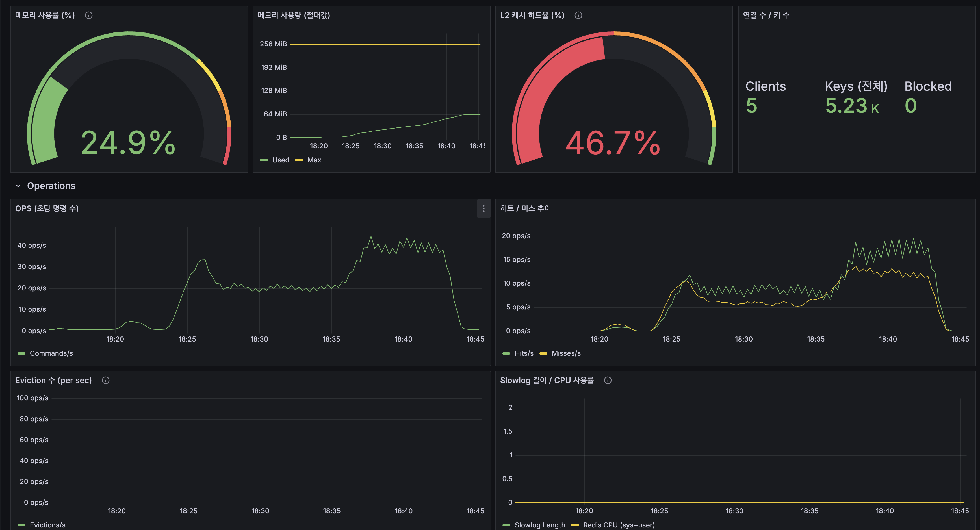Image resolution: width=980 pixels, height=530 pixels.
Task: Click the 연결 수 / 키 수 panel title
Action: point(766,15)
